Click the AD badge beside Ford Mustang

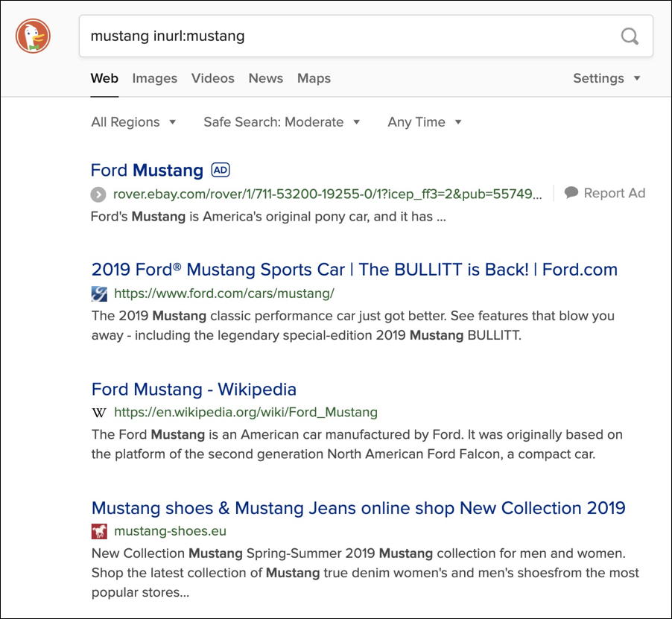tap(221, 170)
